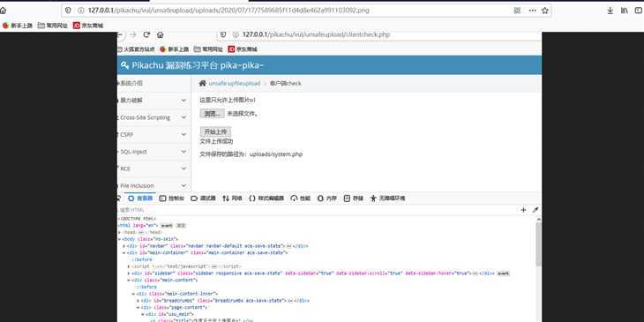Expand the RCE sidebar menu
This screenshot has width=644, height=322.
pyautogui.click(x=154, y=168)
